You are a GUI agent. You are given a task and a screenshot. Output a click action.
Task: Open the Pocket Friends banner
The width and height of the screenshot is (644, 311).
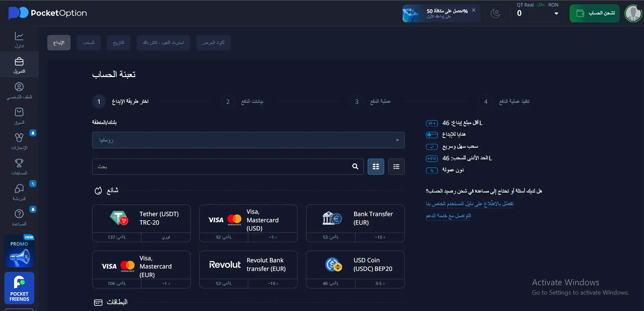19,288
